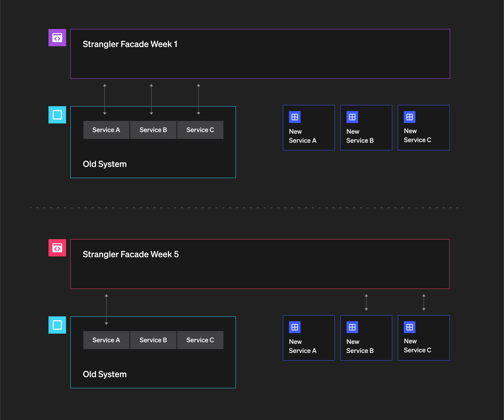Screen dimensions: 504x420
Task: Click the Strangler Facade Week 1 title
Action: pos(130,44)
